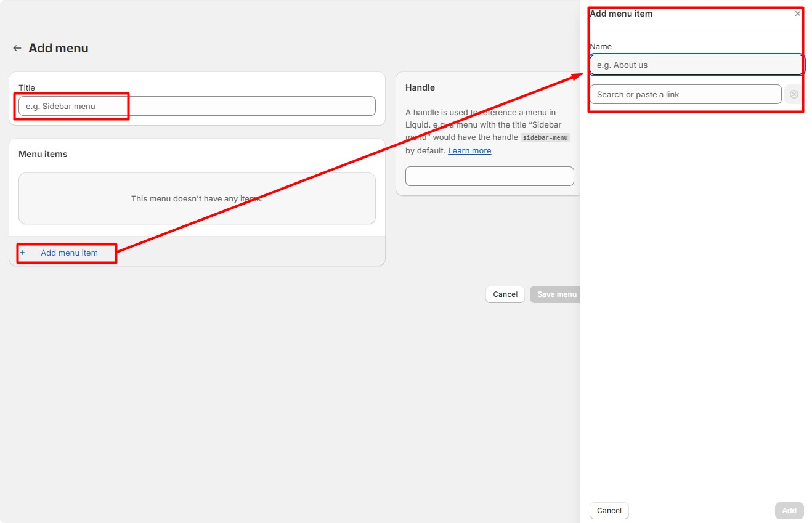
Task: Click the Menu items section heading
Action: click(43, 154)
